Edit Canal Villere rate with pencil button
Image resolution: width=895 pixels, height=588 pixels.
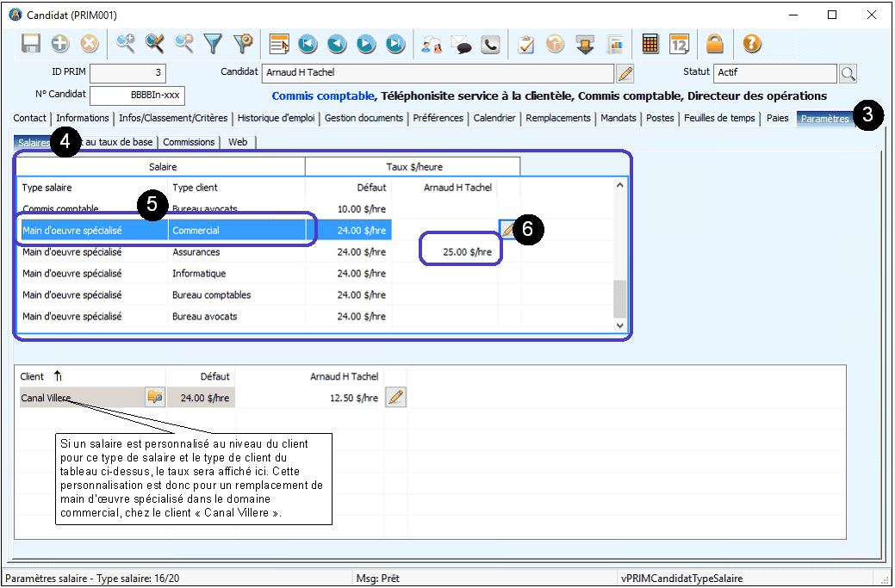(395, 397)
